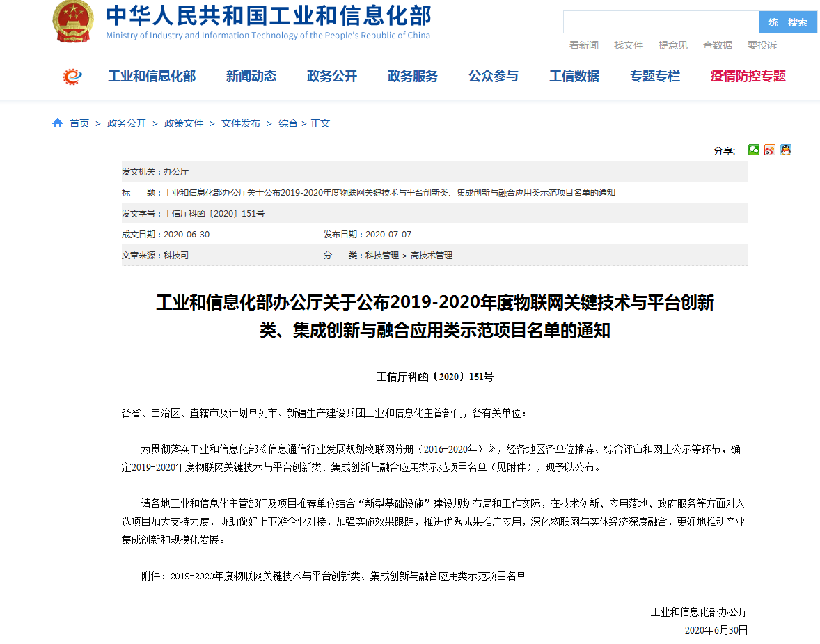Viewport: 820px width, 644px height.
Task: Click the Chinese ministry title header text
Action: click(x=269, y=16)
